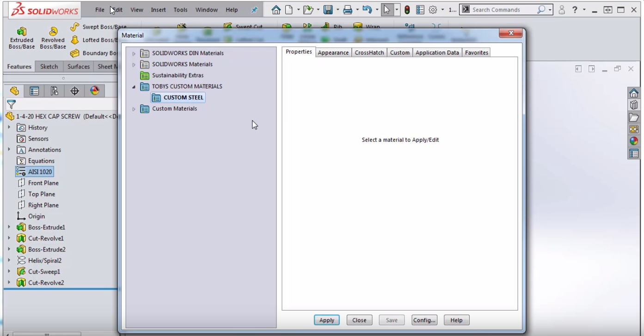644x336 pixels.
Task: Click the Save floppy disk icon
Action: coord(328,10)
